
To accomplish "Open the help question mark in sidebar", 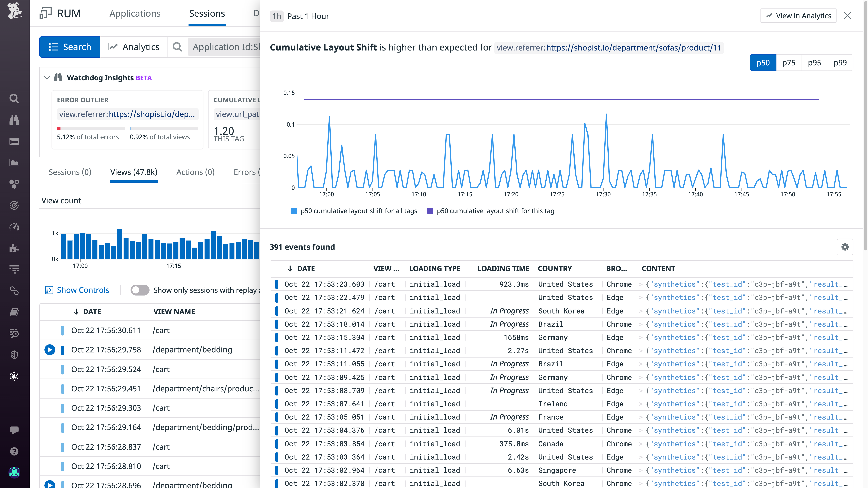I will (x=14, y=451).
